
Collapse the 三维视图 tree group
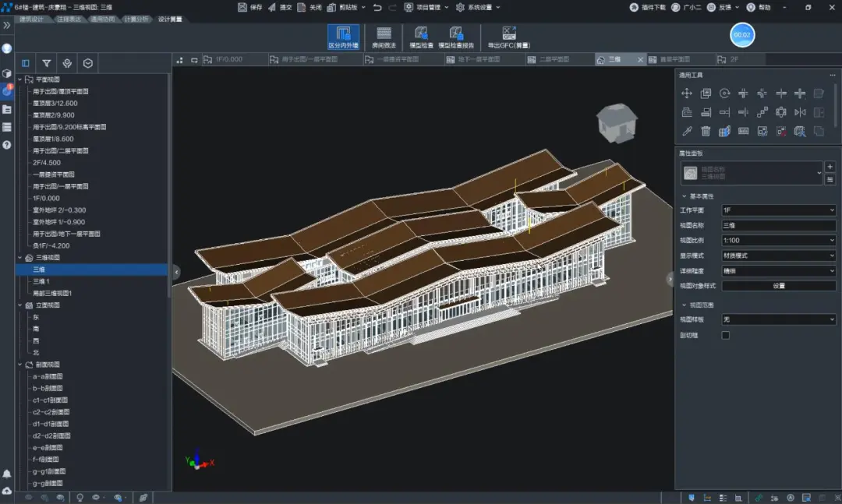(x=20, y=258)
